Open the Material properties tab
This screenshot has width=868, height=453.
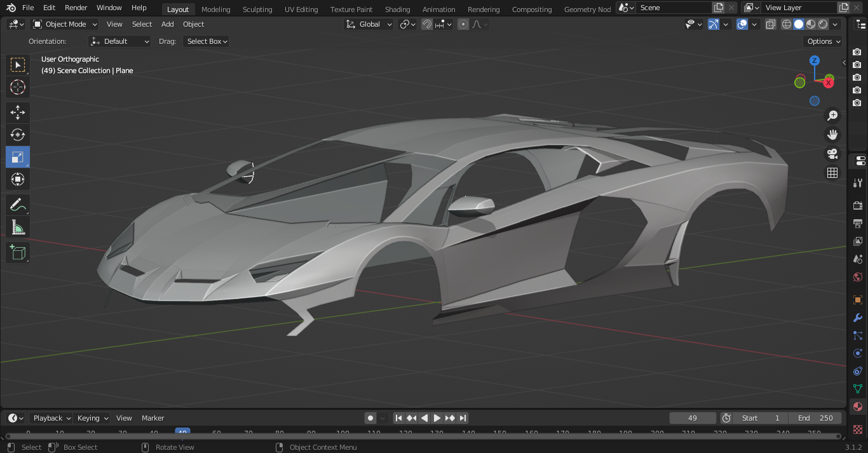coord(858,407)
